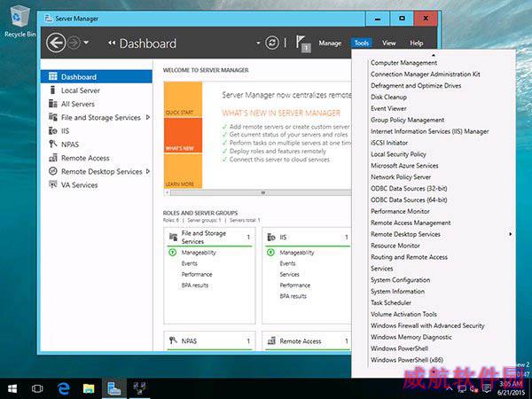Choose Windows PowerShell (x86) entry
Image resolution: width=532 pixels, height=399 pixels.
click(x=407, y=360)
